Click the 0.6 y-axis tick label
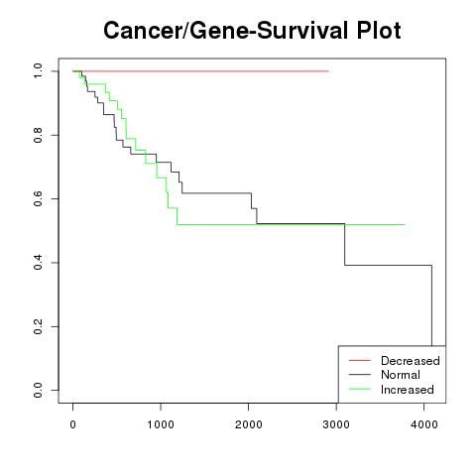The width and height of the screenshot is (476, 476). pos(38,198)
